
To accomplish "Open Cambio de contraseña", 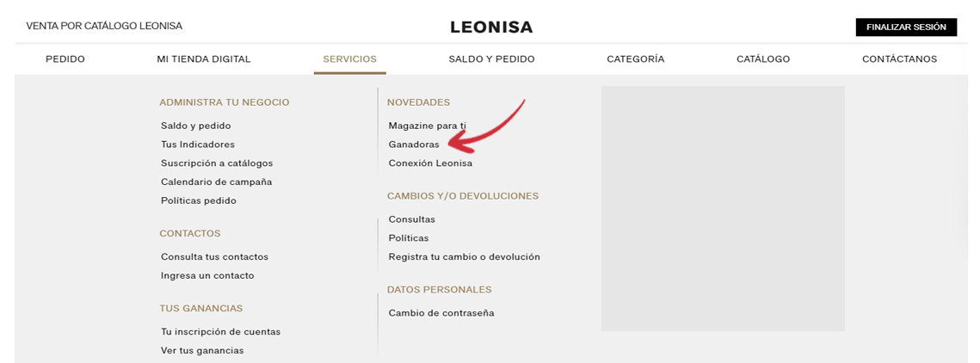I will [441, 313].
